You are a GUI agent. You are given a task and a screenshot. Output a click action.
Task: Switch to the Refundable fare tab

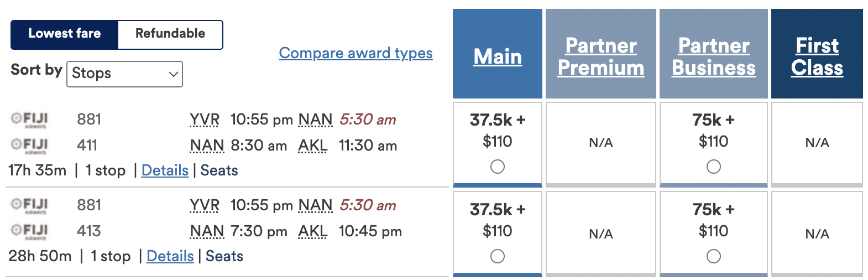click(x=170, y=34)
